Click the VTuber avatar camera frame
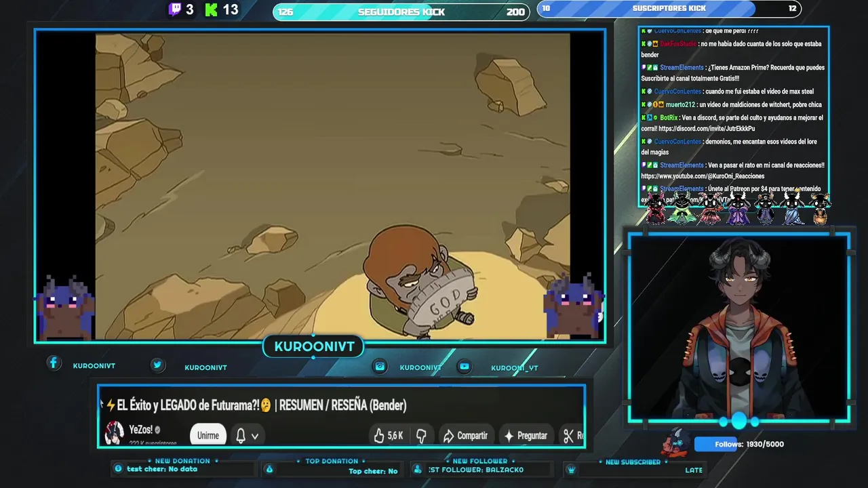This screenshot has width=868, height=488. (x=739, y=328)
